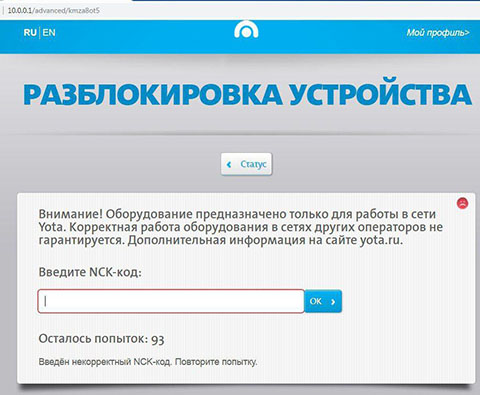Click the red sad-face error icon
The width and height of the screenshot is (480, 395).
[462, 203]
